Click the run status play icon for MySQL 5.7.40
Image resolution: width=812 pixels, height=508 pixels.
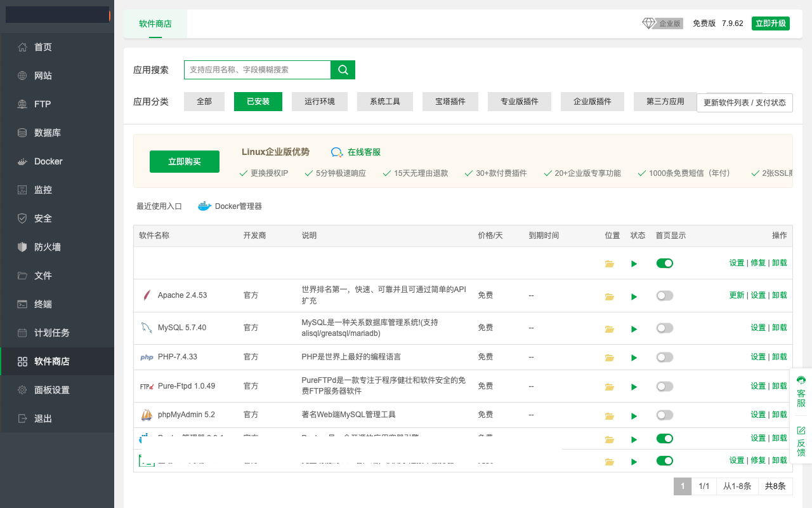(x=634, y=328)
